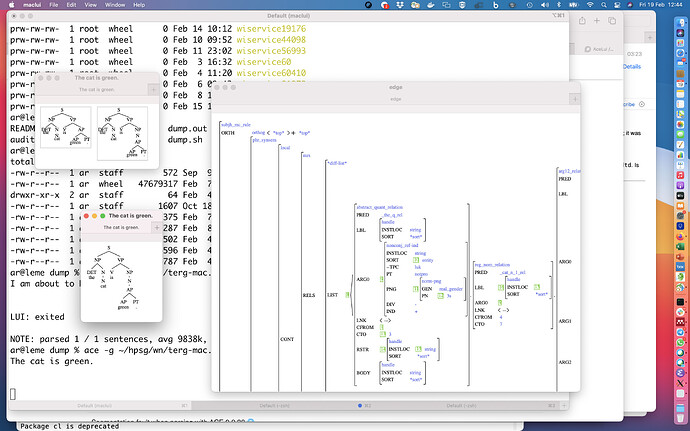Viewport: 690px width, 431px height.
Task: Open Calendar from the Dock
Action: click(x=680, y=84)
